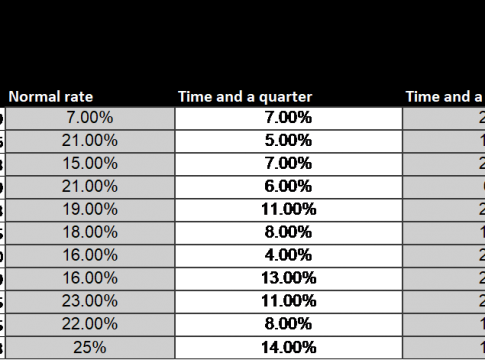Select the 7.00% cell under Normal rate
The height and width of the screenshot is (360, 485).
[90, 118]
